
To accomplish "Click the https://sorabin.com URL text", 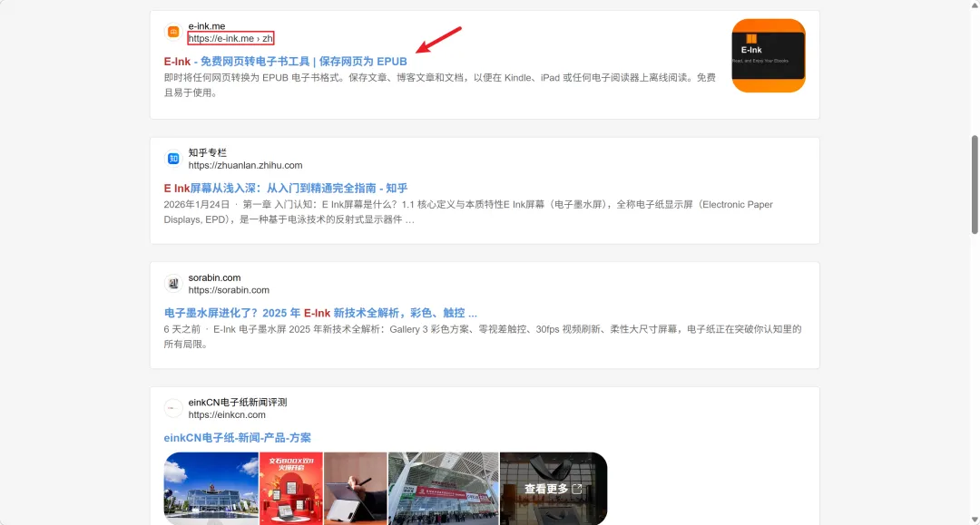I will click(229, 290).
